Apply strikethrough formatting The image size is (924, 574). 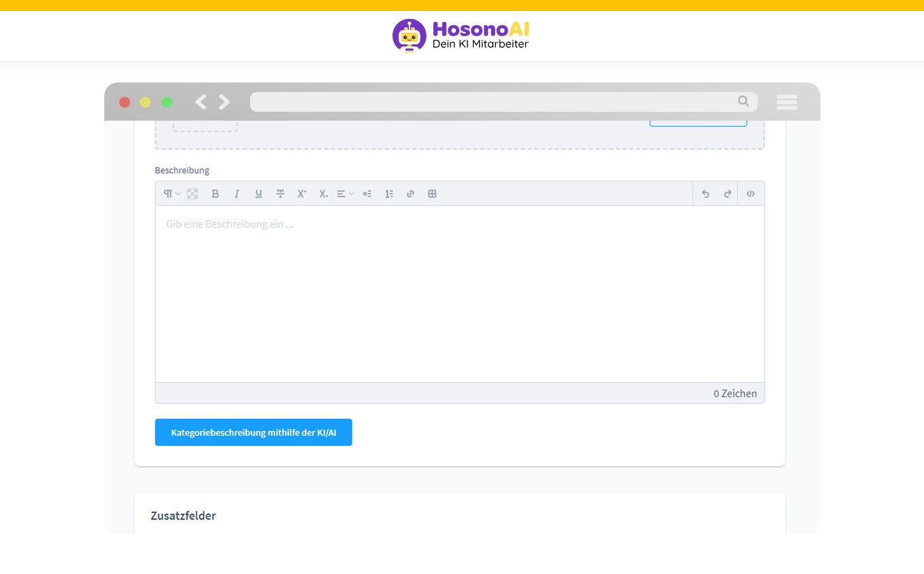(x=280, y=194)
